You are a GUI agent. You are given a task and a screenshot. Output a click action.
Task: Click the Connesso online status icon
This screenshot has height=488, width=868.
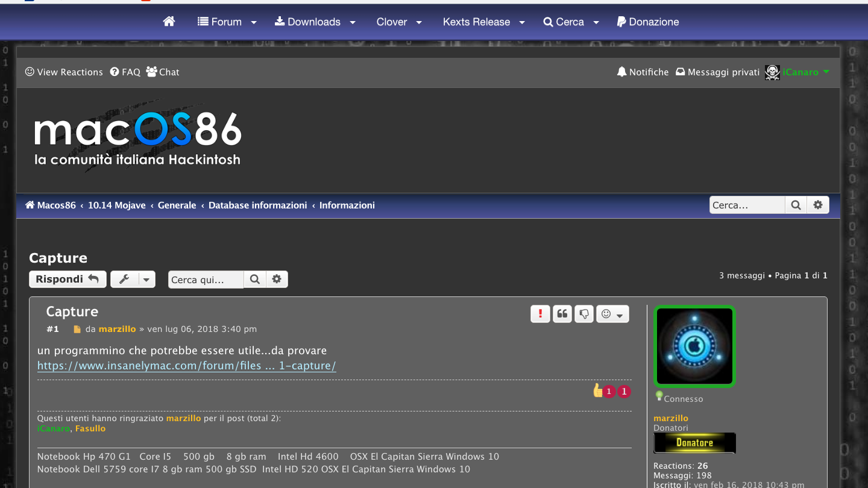click(x=659, y=396)
